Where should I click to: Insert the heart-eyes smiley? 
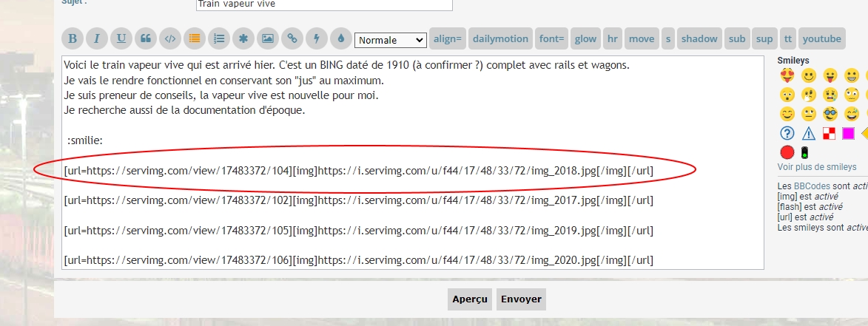(787, 75)
